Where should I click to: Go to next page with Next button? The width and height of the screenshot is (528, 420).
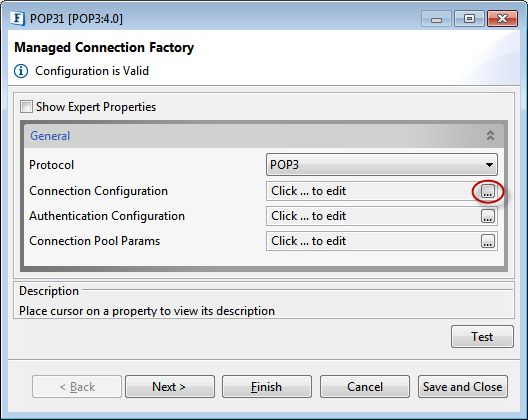[170, 387]
